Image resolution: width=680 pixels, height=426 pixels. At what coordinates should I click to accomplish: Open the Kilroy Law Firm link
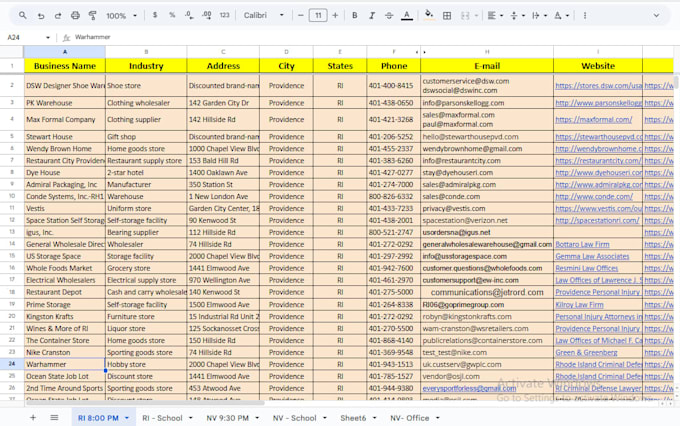point(579,305)
